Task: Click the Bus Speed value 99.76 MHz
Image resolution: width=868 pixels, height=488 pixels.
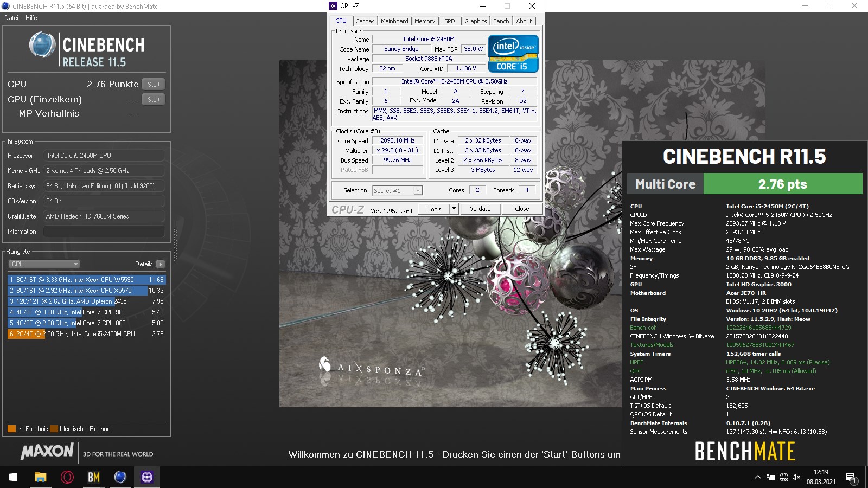Action: 398,160
